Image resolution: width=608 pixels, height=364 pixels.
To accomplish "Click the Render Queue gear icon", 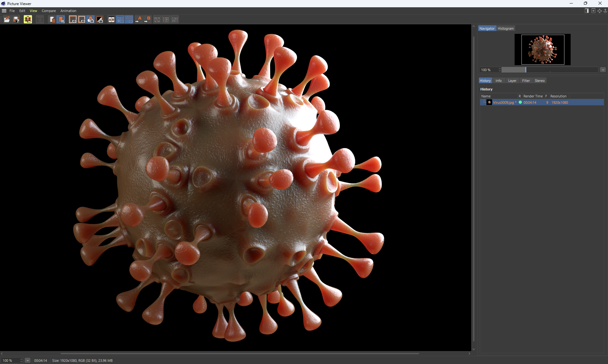I will point(28,20).
